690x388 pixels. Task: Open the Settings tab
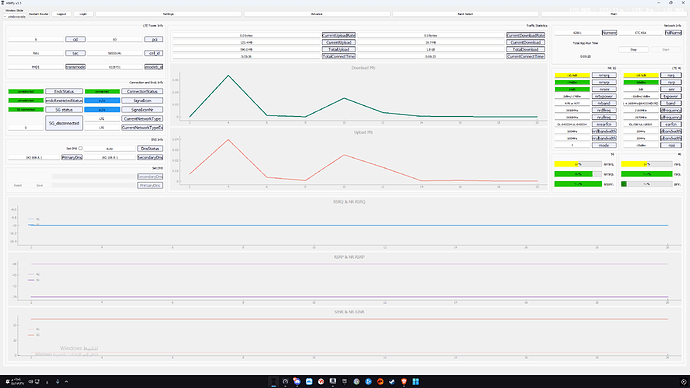click(169, 14)
